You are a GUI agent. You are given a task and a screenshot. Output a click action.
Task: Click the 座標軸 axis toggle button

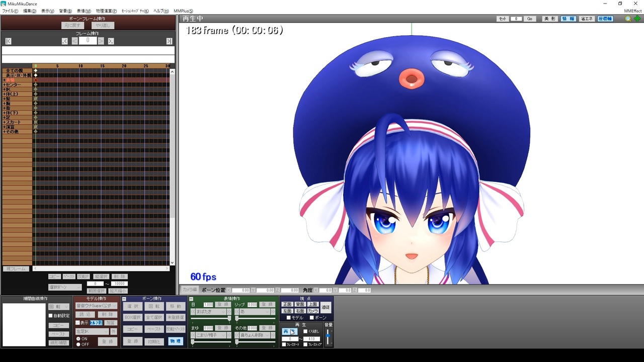[x=605, y=19]
